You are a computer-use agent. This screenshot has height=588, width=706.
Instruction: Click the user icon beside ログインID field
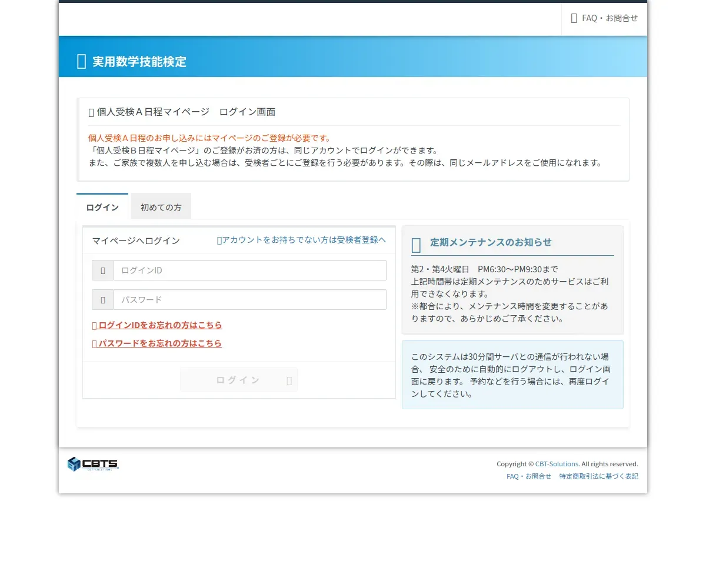coord(103,270)
